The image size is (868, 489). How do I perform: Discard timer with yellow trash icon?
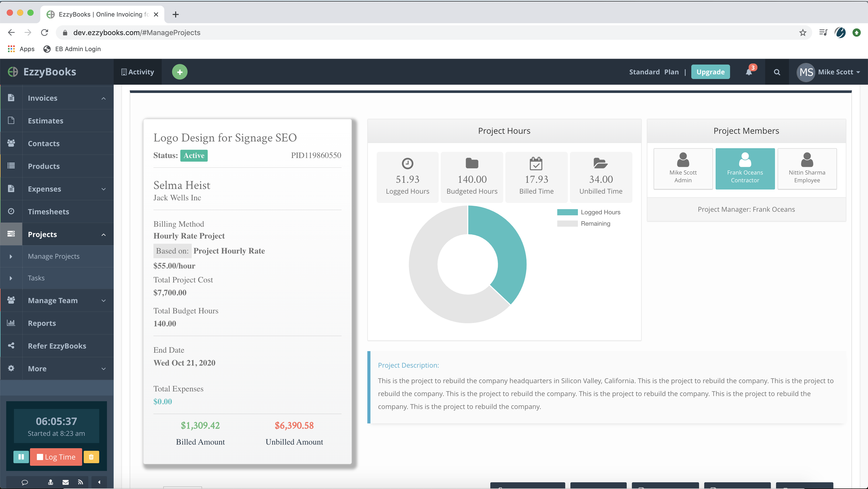[x=91, y=457]
